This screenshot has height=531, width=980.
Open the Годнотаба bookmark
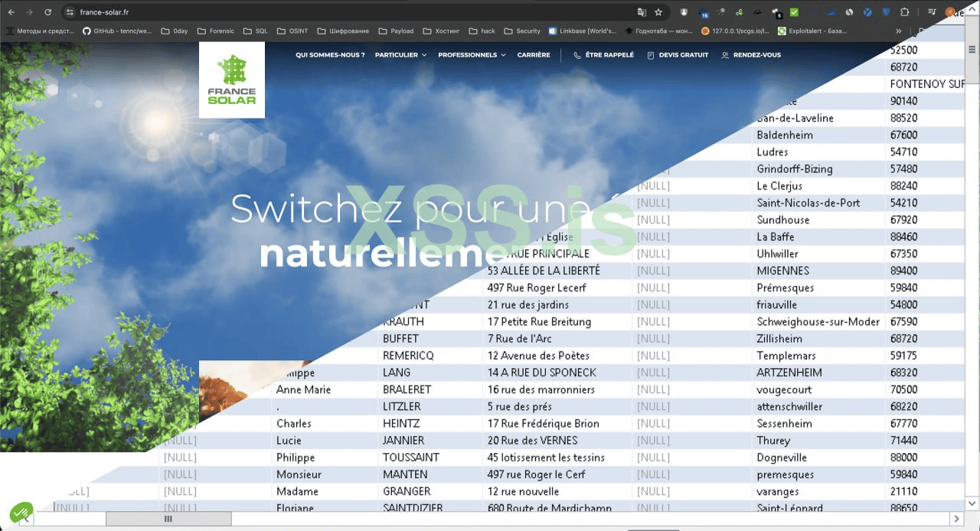[659, 31]
